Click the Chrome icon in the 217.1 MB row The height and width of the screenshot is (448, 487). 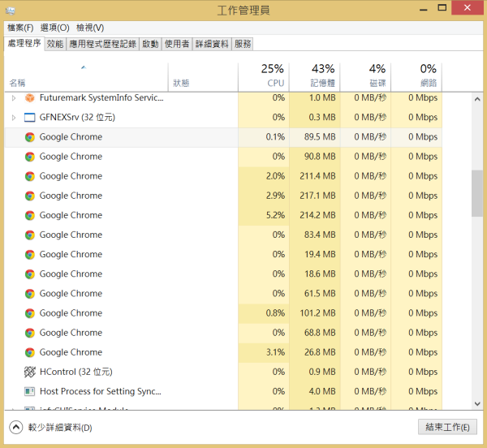[30, 196]
